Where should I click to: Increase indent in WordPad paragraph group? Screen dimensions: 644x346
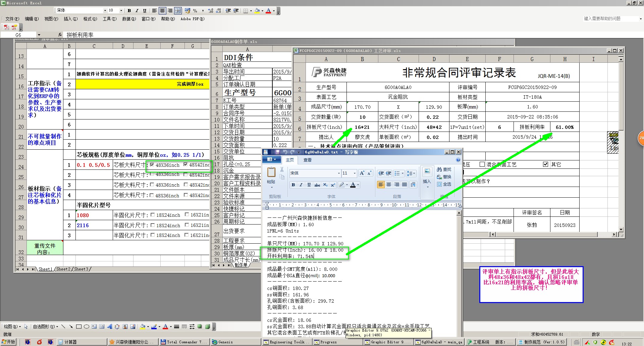tap(388, 173)
